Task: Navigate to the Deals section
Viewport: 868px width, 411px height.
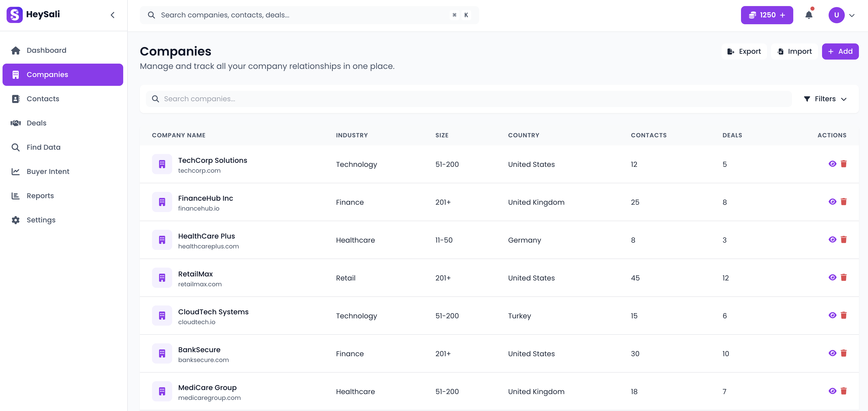Action: click(x=36, y=123)
